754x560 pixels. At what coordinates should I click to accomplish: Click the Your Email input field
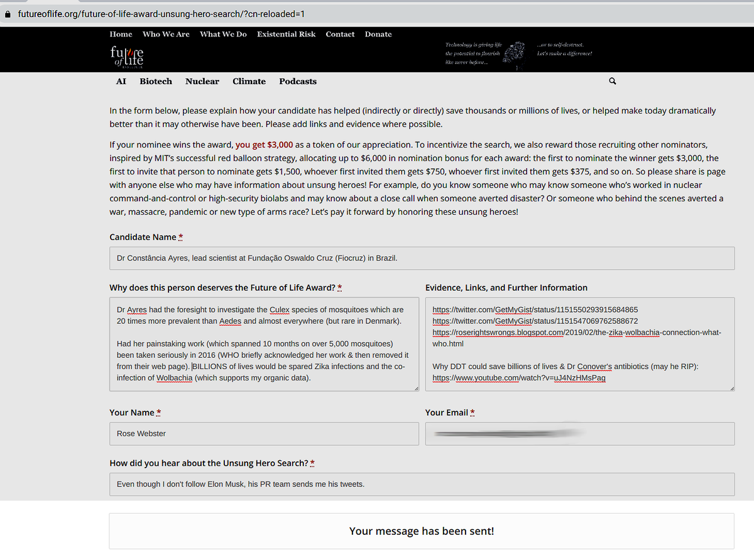580,434
